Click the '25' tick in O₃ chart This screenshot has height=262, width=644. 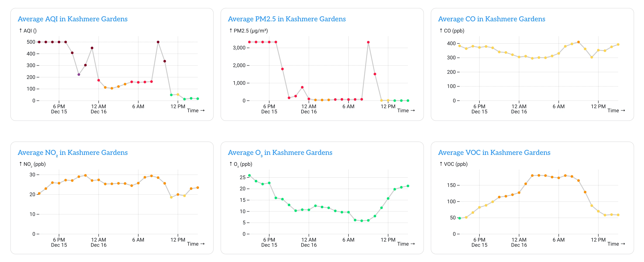coord(243,177)
